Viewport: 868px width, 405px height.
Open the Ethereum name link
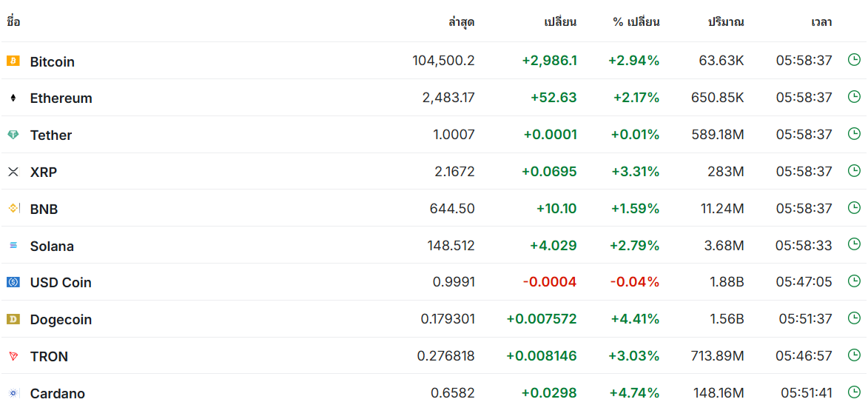[61, 98]
